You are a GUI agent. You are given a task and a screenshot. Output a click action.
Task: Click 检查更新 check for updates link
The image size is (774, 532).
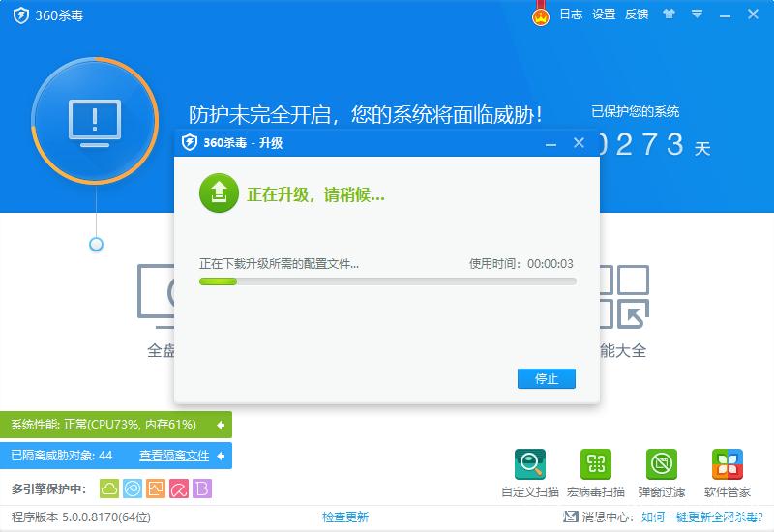click(x=345, y=517)
